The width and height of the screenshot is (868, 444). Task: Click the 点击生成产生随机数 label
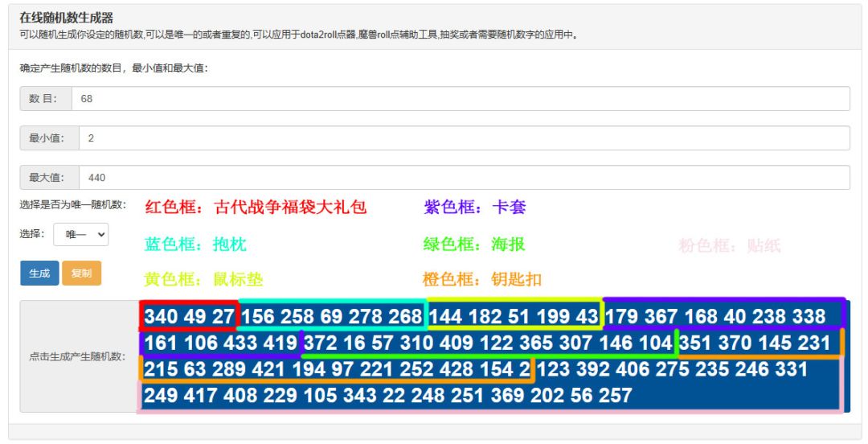pos(77,356)
